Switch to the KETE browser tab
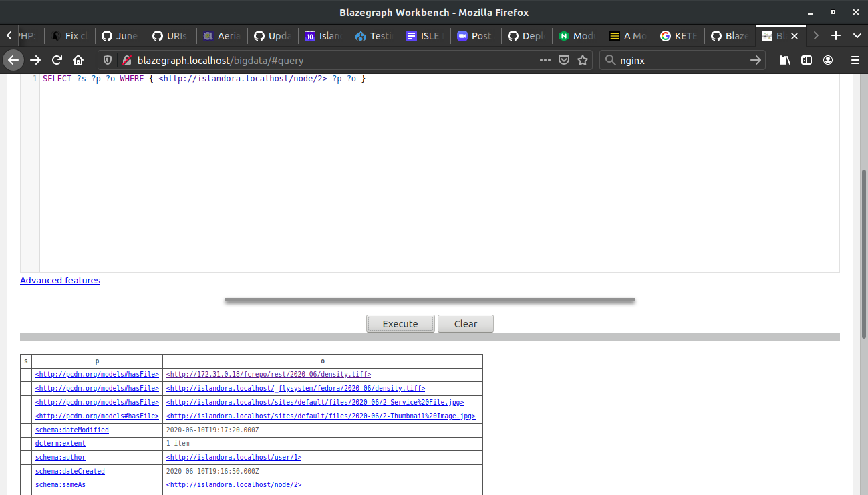This screenshot has width=868, height=495. pyautogui.click(x=679, y=36)
